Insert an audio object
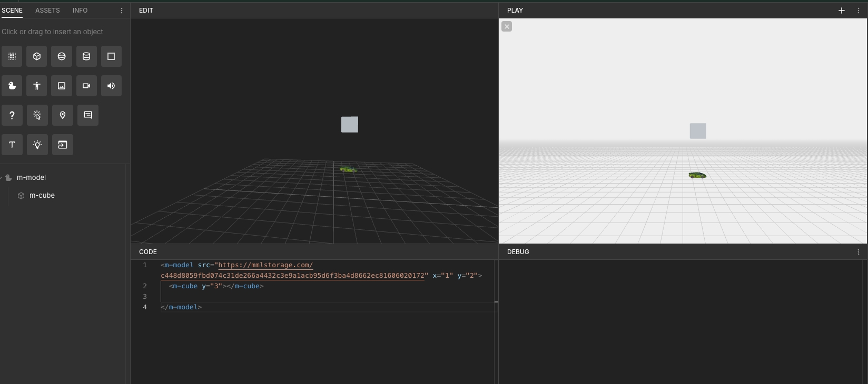Image resolution: width=868 pixels, height=384 pixels. point(111,86)
